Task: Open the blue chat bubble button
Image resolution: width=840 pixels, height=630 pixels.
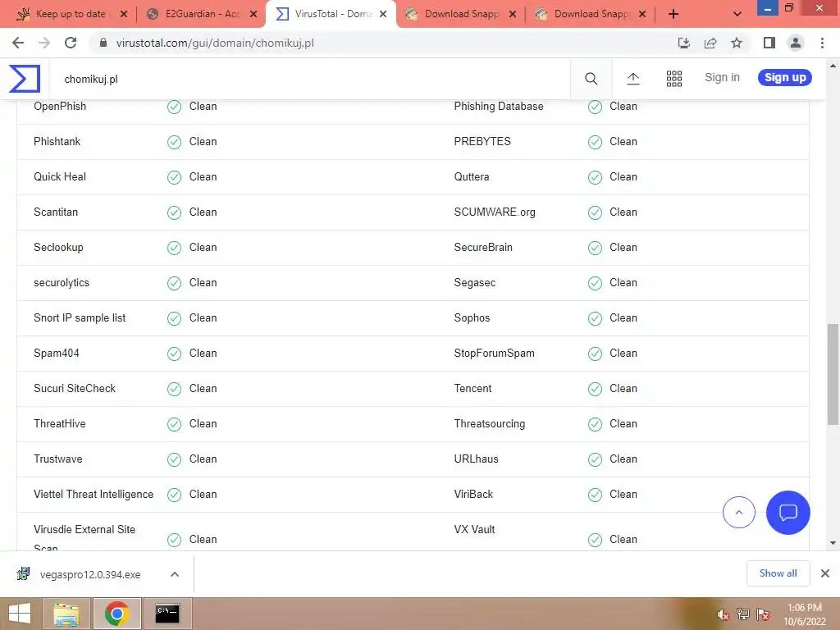Action: click(x=788, y=512)
